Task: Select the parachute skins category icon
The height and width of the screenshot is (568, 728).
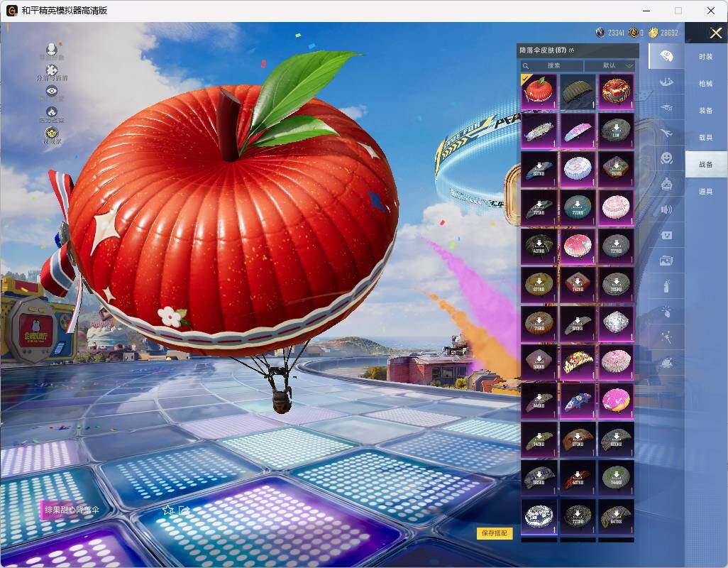Action: click(x=666, y=56)
